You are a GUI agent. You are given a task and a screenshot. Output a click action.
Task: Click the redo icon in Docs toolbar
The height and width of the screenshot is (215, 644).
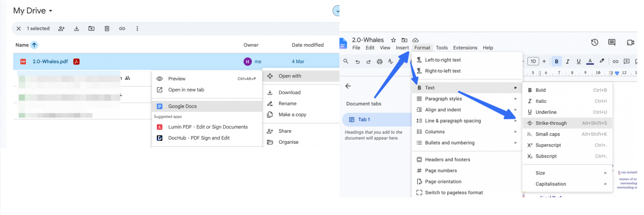(x=368, y=62)
